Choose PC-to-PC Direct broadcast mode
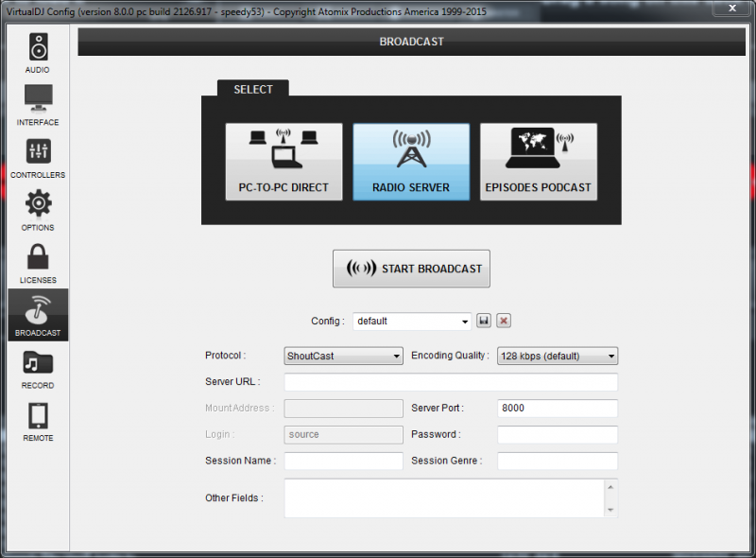 [284, 162]
